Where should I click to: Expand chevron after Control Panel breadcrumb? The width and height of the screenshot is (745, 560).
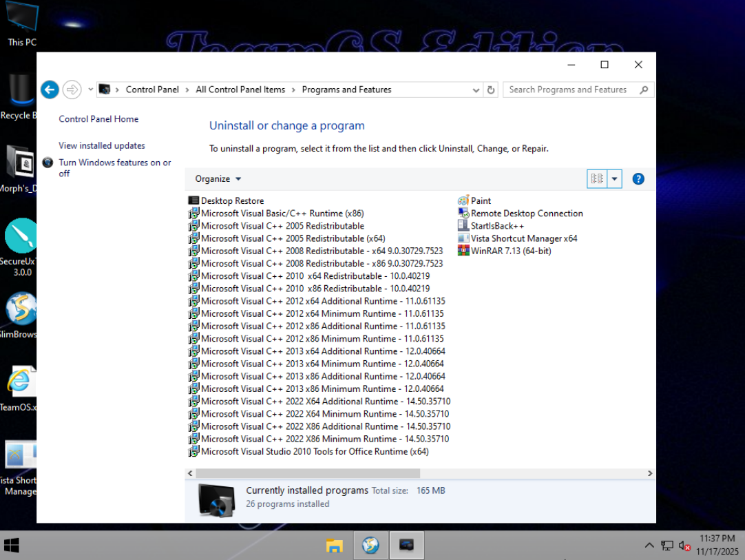187,90
